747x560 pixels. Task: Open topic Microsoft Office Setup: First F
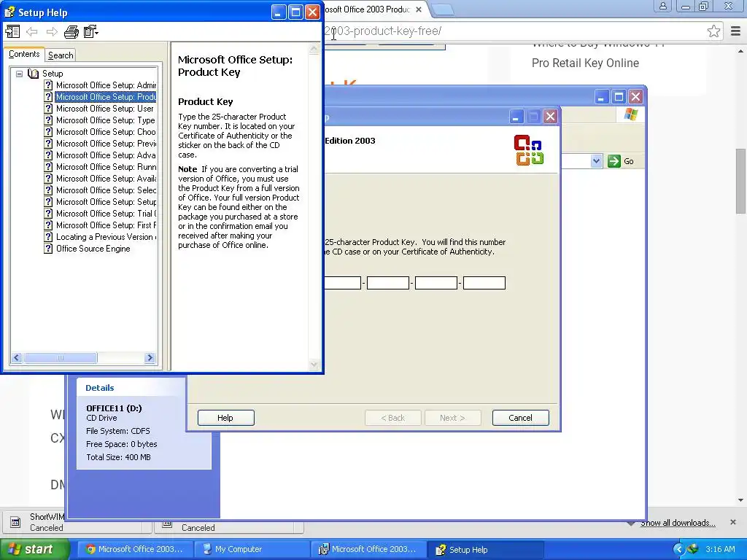(x=106, y=225)
